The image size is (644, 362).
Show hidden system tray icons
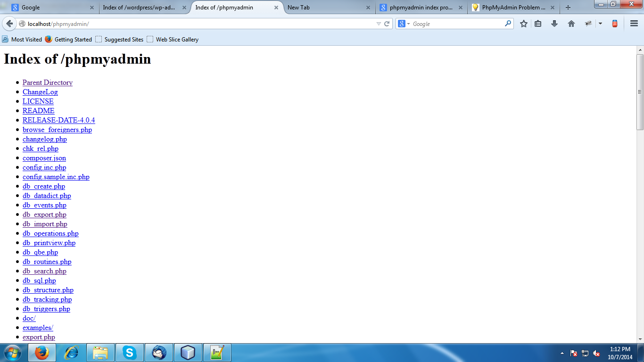(562, 353)
